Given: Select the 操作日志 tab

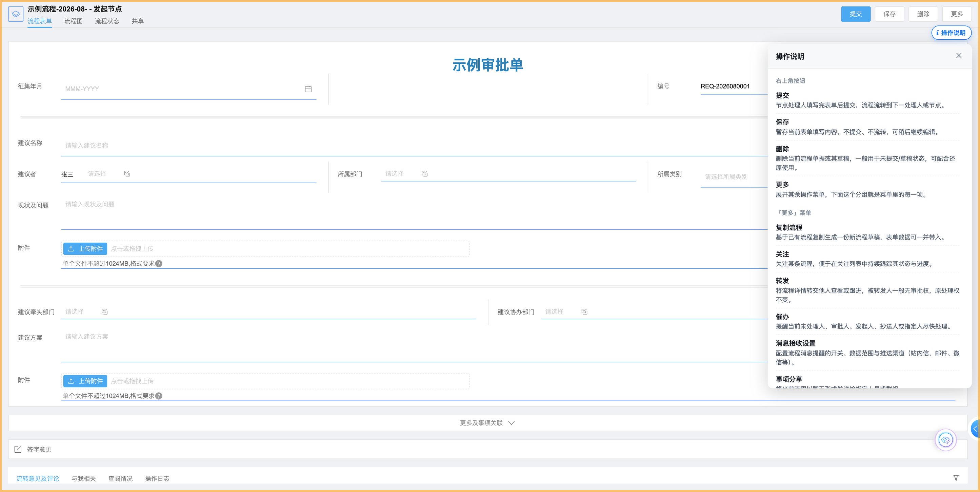Looking at the screenshot, I should pos(157,478).
